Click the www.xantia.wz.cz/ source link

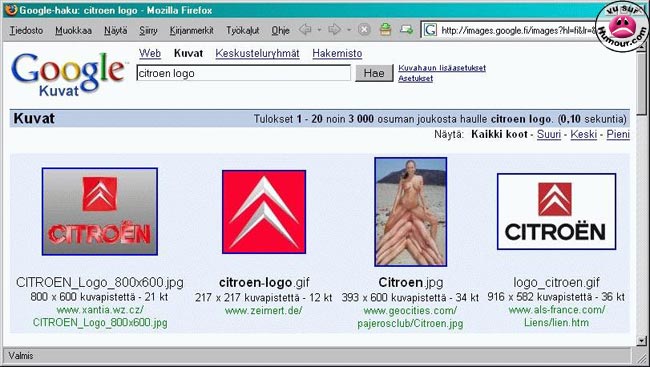(100, 316)
